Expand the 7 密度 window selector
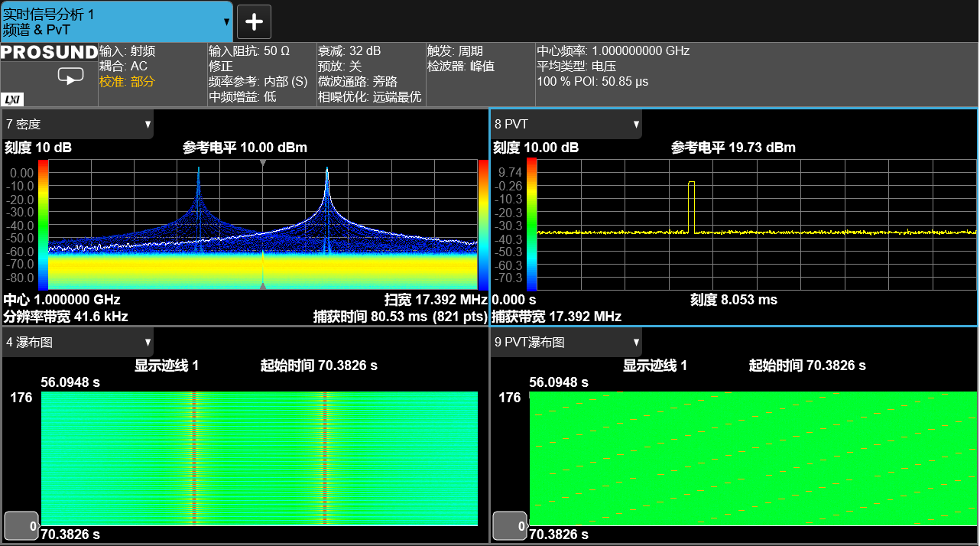The height and width of the screenshot is (546, 980). click(148, 124)
